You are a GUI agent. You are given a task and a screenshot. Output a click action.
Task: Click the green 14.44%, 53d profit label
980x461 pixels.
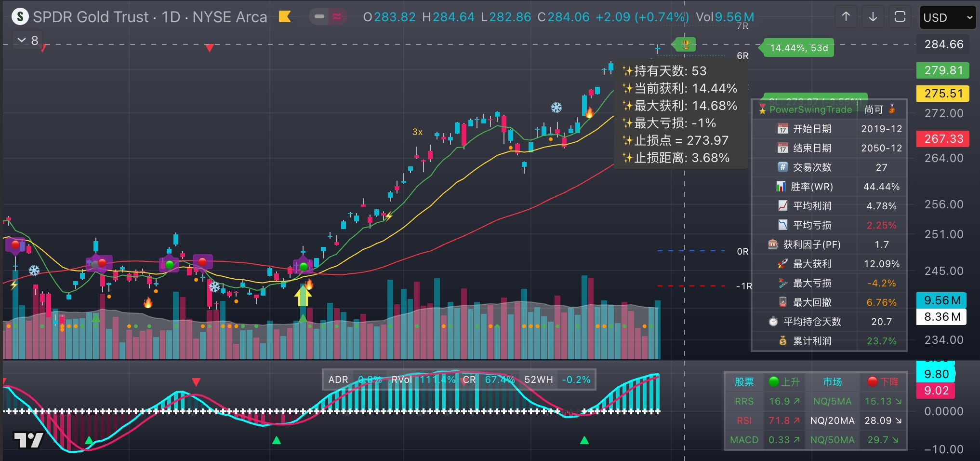click(x=798, y=48)
